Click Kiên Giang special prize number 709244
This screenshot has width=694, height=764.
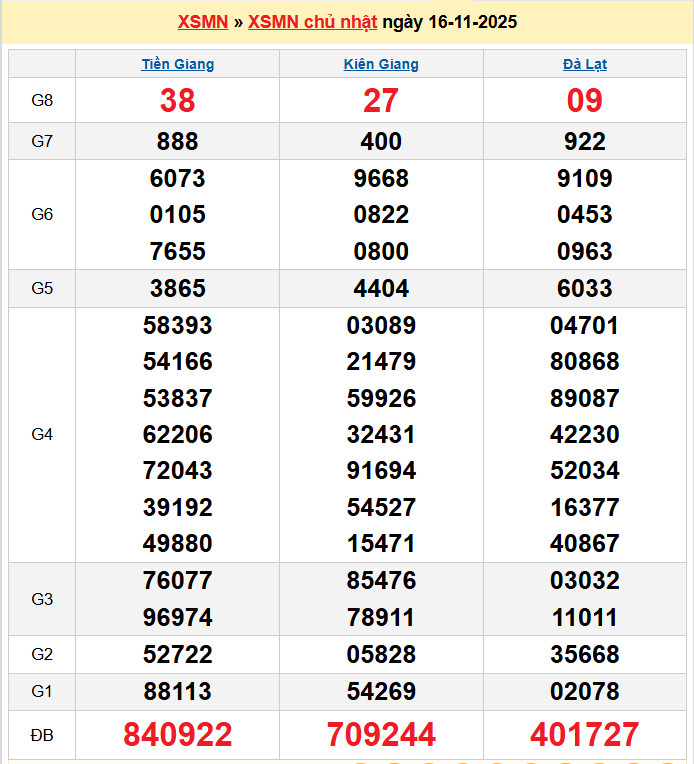point(381,735)
